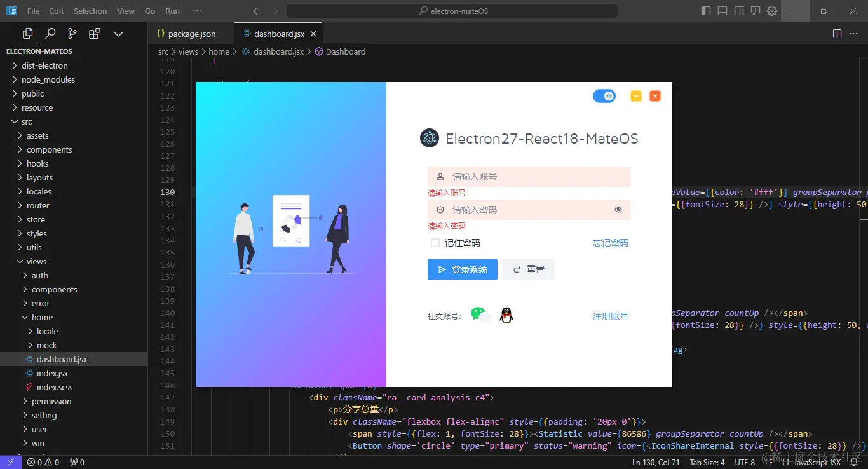868x469 pixels.
Task: Toggle the secondary side bar icon
Action: point(738,10)
